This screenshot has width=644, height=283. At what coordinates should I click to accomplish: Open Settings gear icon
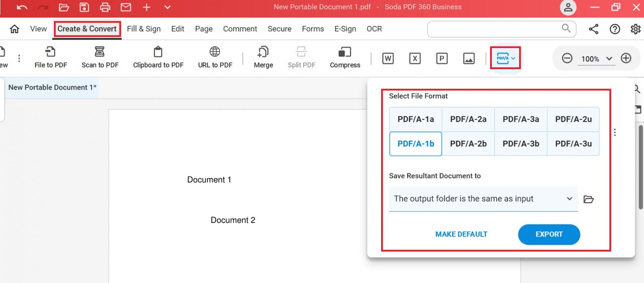click(636, 29)
